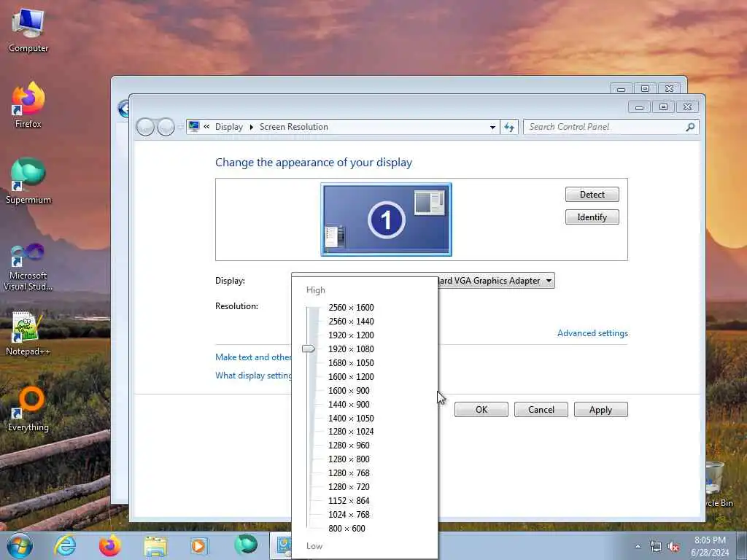Maximize the Screen Resolution window
Screen dimensions: 747x560
tap(663, 106)
